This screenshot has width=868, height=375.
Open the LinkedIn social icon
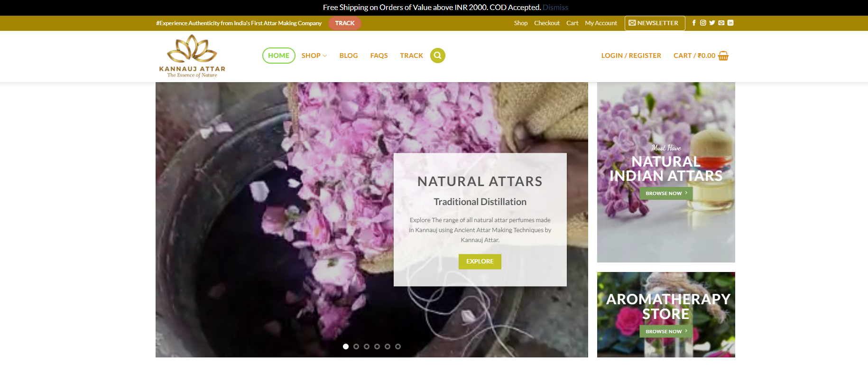click(x=730, y=23)
